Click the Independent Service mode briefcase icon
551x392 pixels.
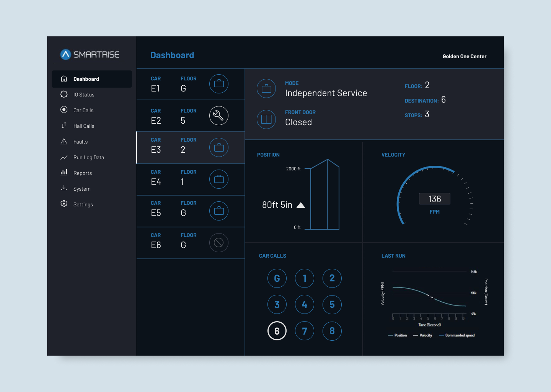click(x=266, y=89)
